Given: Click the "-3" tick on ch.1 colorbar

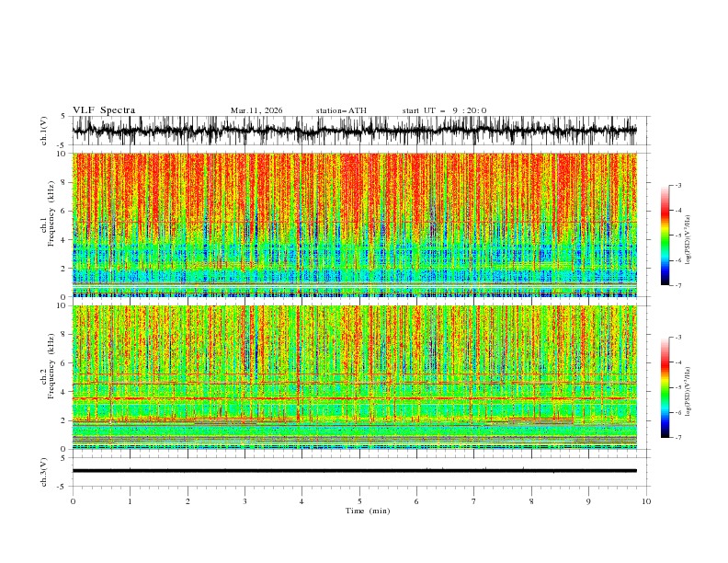Looking at the screenshot, I should pyautogui.click(x=677, y=185).
